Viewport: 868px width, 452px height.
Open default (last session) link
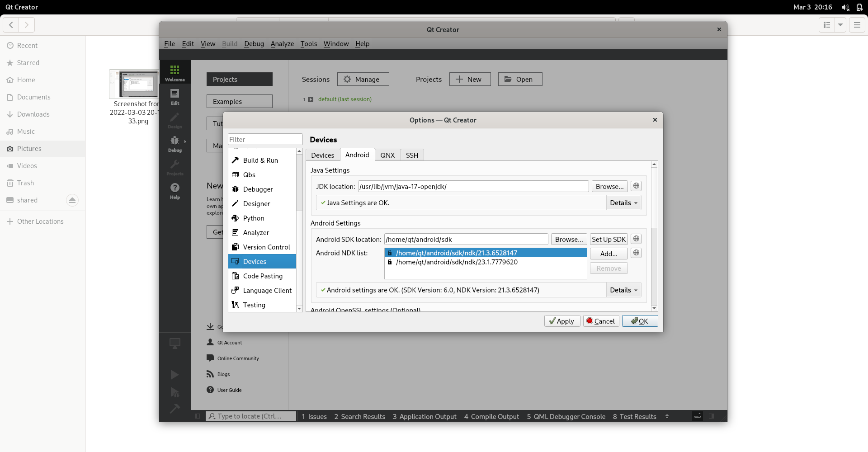pyautogui.click(x=344, y=99)
